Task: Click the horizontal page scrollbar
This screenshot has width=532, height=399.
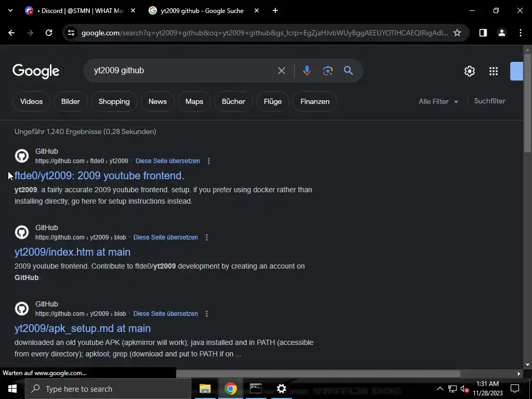Action: coord(318,374)
